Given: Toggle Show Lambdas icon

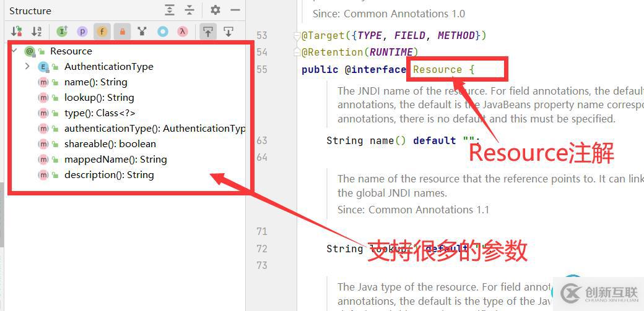Looking at the screenshot, I should click(x=182, y=31).
